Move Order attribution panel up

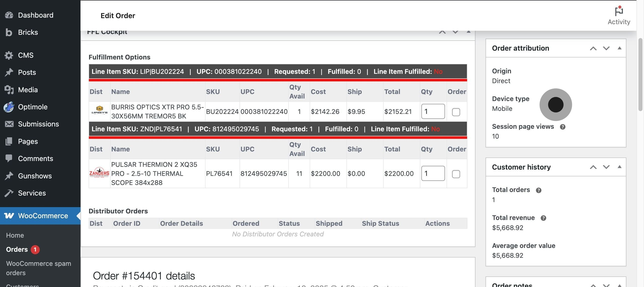click(593, 48)
